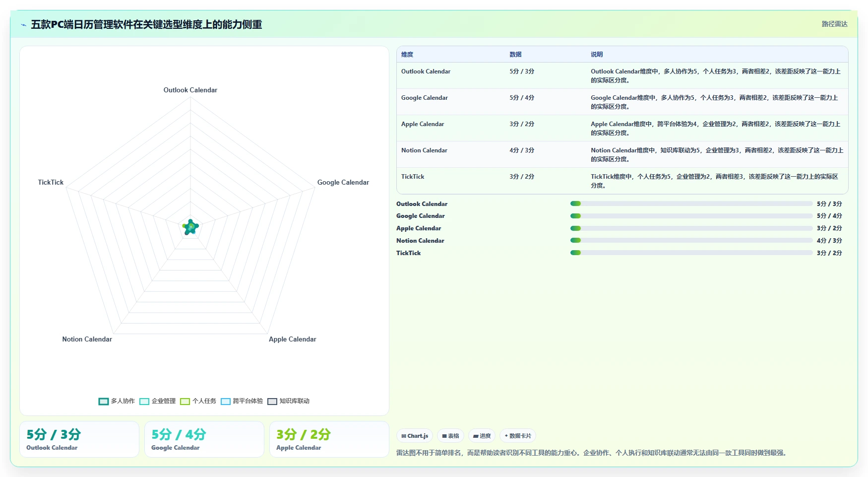Image resolution: width=868 pixels, height=477 pixels.
Task: Click the Notion Calendar progress bar
Action: [x=691, y=240]
